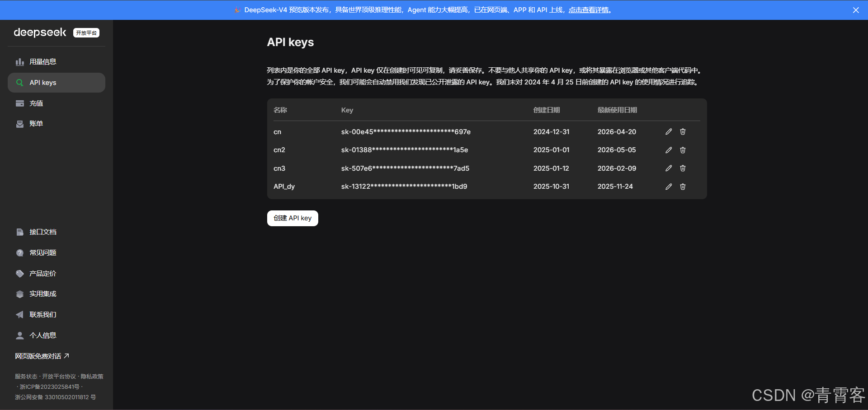This screenshot has height=410, width=868.
Task: Close the DeepSeek-V4 announcement banner
Action: (x=856, y=10)
